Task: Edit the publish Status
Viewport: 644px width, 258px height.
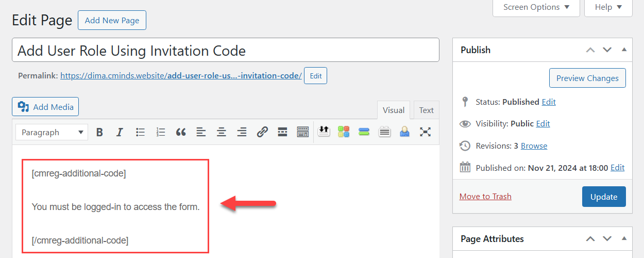Action: [549, 102]
